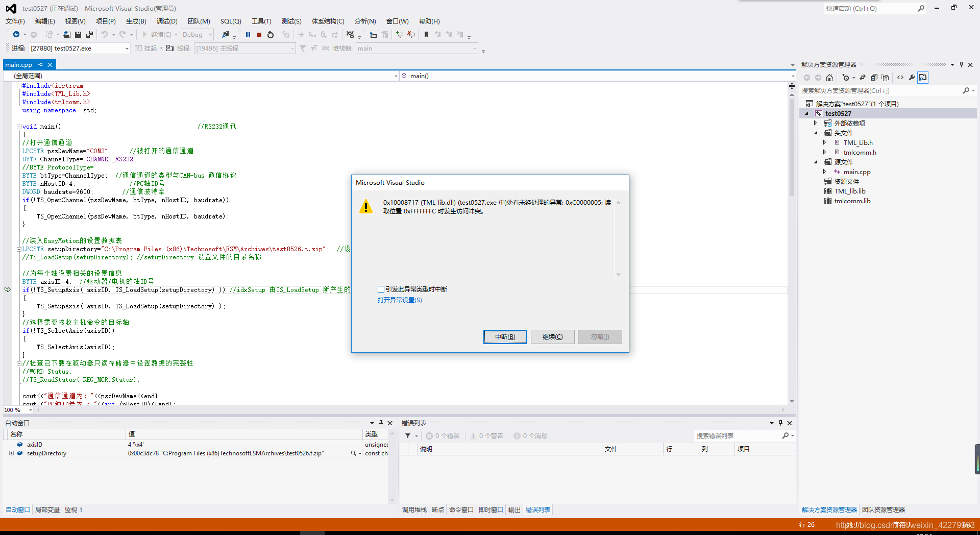This screenshot has height=535, width=980.
Task: Check 'break when this exception type is thrown'
Action: click(381, 289)
